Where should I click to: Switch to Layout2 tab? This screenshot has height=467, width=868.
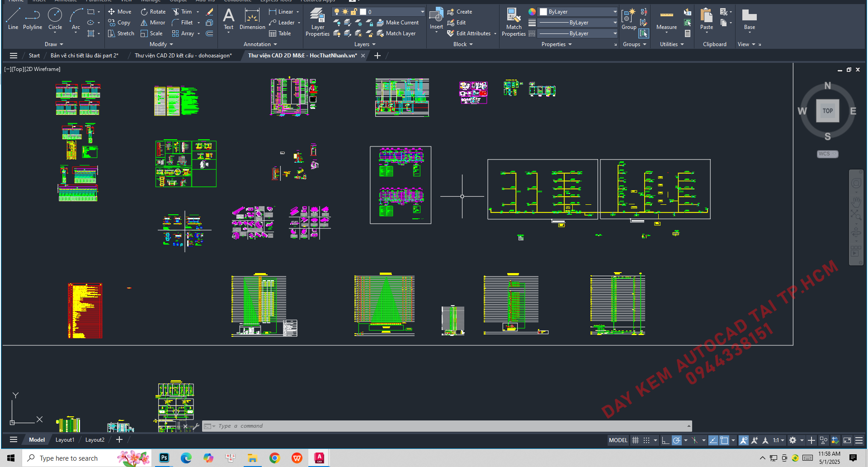click(95, 440)
